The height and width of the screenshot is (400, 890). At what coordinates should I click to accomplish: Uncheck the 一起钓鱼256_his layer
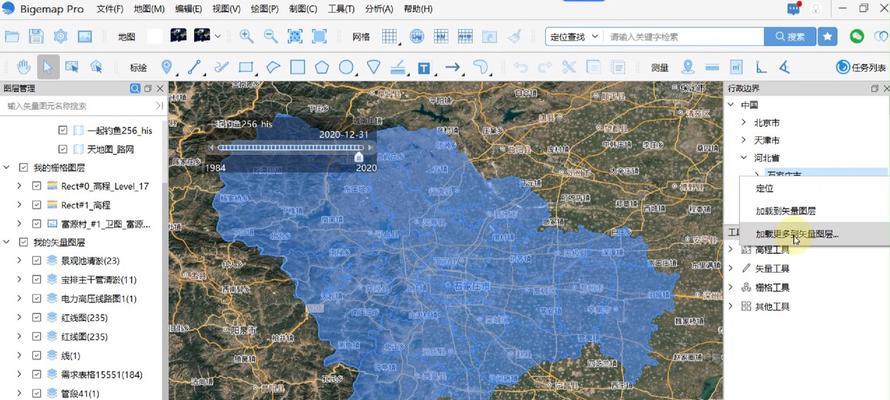pyautogui.click(x=62, y=130)
